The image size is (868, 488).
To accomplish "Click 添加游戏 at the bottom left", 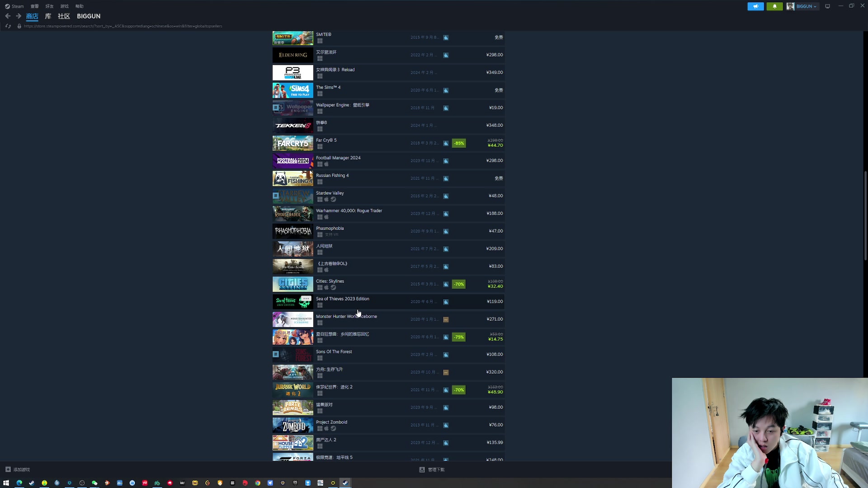I will (x=21, y=469).
